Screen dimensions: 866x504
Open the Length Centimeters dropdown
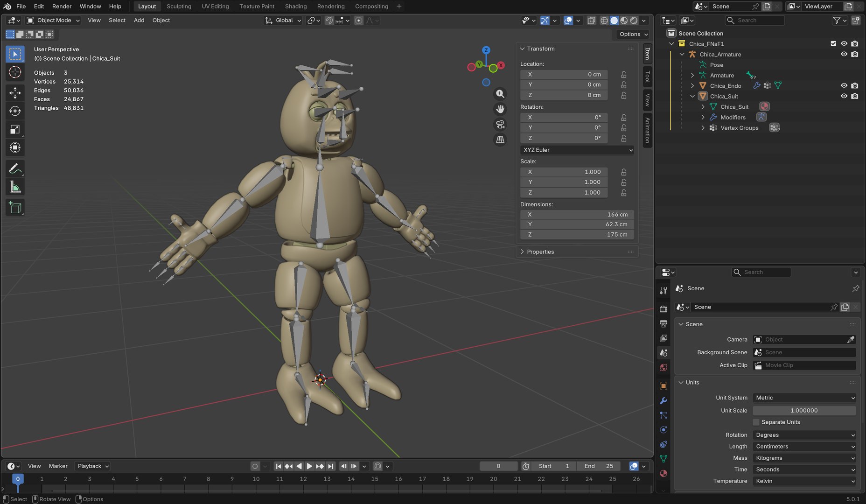[804, 447]
